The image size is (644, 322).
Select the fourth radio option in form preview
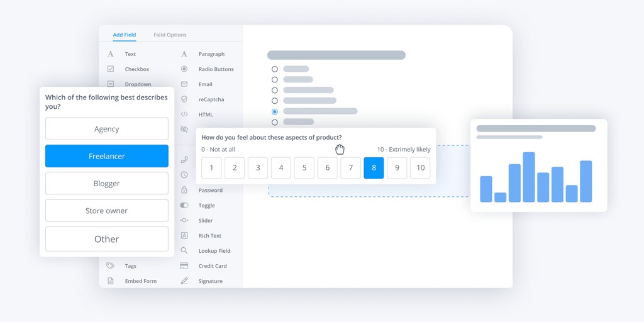[x=275, y=101]
